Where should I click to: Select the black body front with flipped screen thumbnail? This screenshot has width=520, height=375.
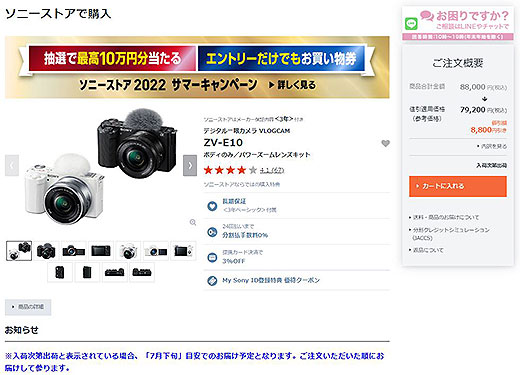[x=74, y=251]
